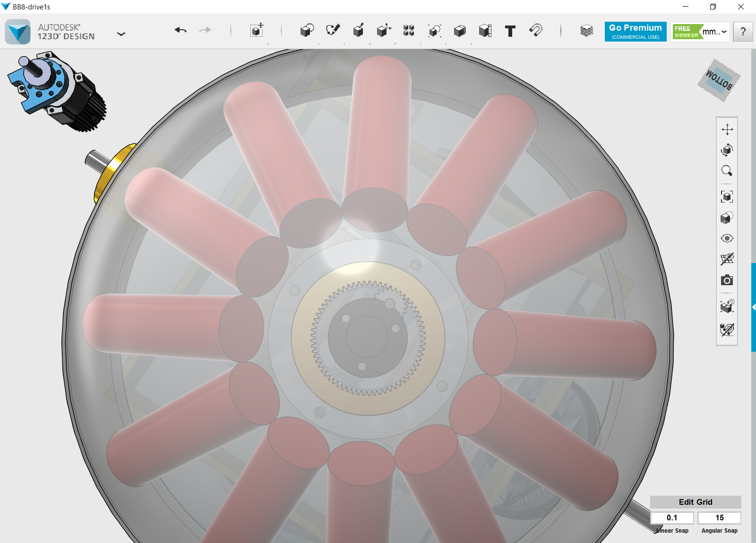Click the Go Premium button
This screenshot has width=756, height=543.
coord(636,32)
